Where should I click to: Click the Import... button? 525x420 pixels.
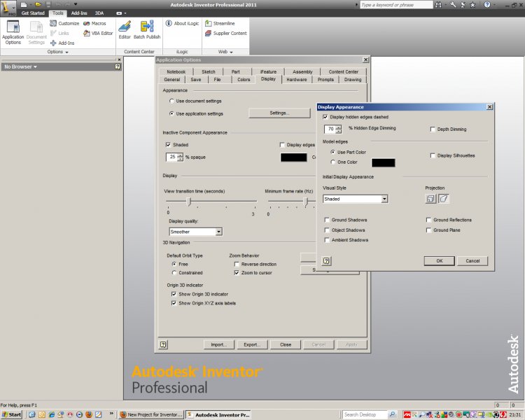pyautogui.click(x=218, y=344)
